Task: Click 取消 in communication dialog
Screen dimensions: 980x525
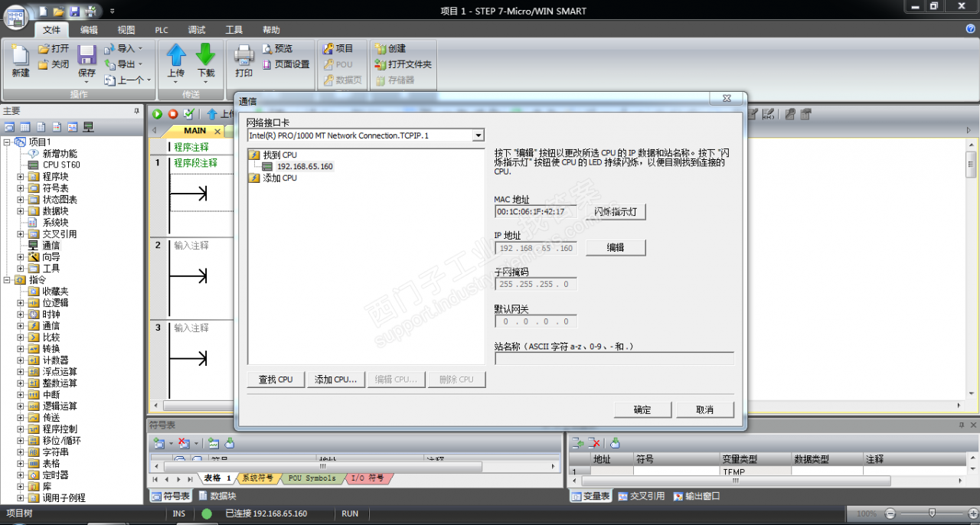Action: 705,410
